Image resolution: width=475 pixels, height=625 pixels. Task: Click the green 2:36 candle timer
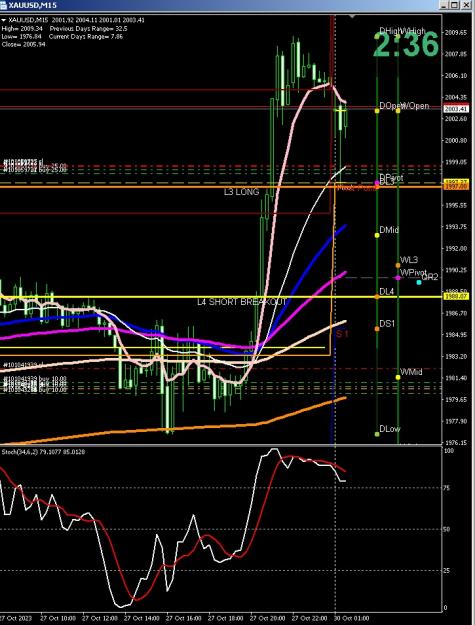click(x=406, y=44)
